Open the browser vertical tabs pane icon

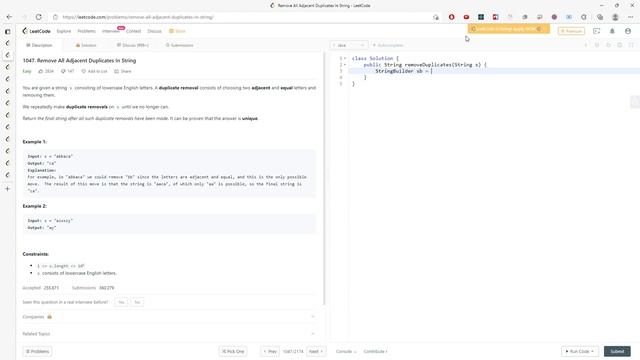click(x=7, y=31)
